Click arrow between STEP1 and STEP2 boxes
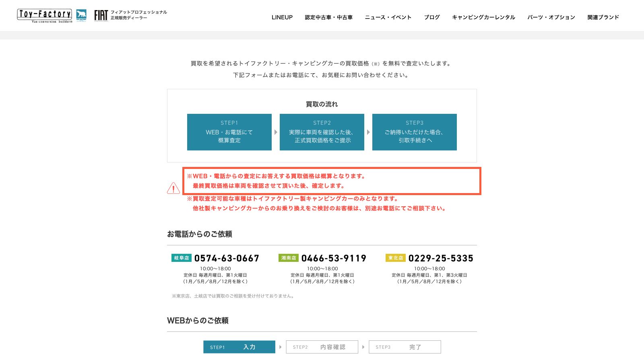The height and width of the screenshot is (362, 644). (x=276, y=132)
